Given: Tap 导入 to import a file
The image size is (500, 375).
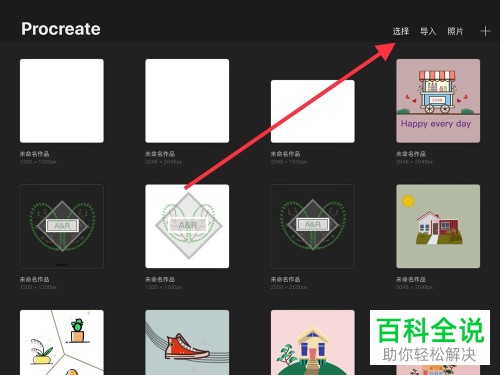Looking at the screenshot, I should (x=428, y=31).
